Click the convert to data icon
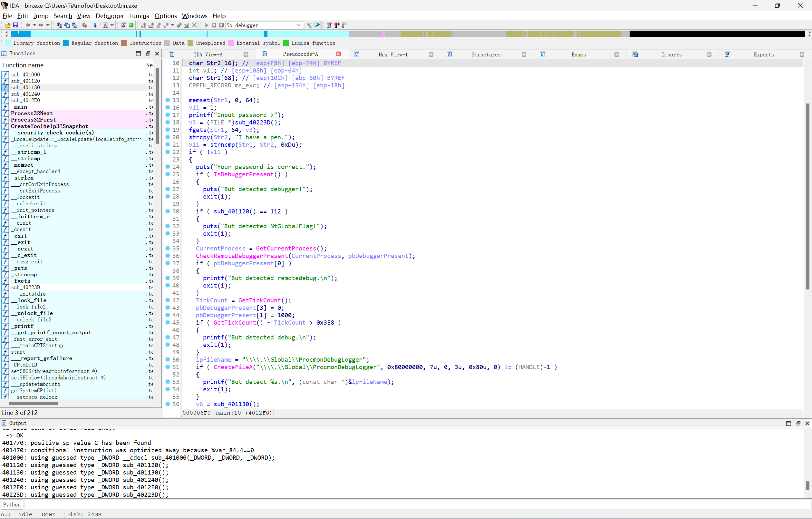Image resolution: width=812 pixels, height=519 pixels. (151, 25)
